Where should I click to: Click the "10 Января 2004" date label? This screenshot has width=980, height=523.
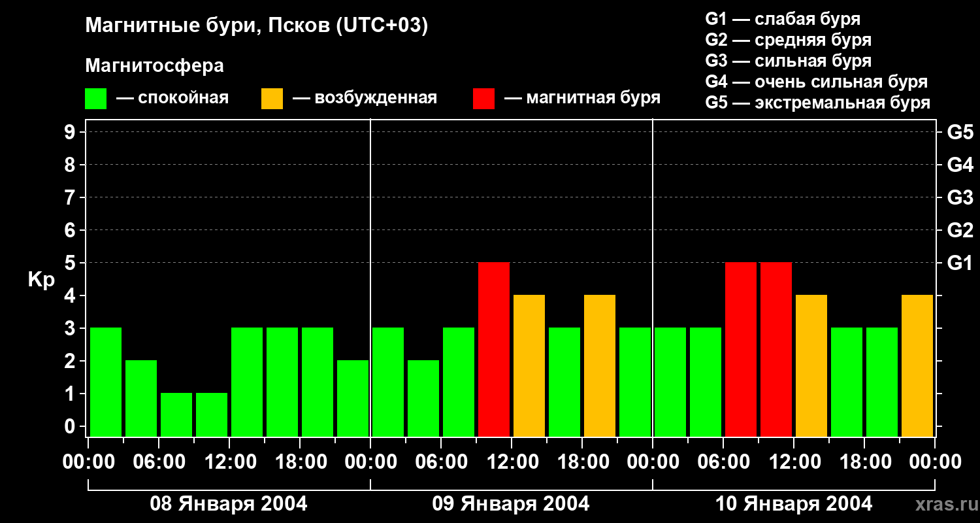click(794, 504)
